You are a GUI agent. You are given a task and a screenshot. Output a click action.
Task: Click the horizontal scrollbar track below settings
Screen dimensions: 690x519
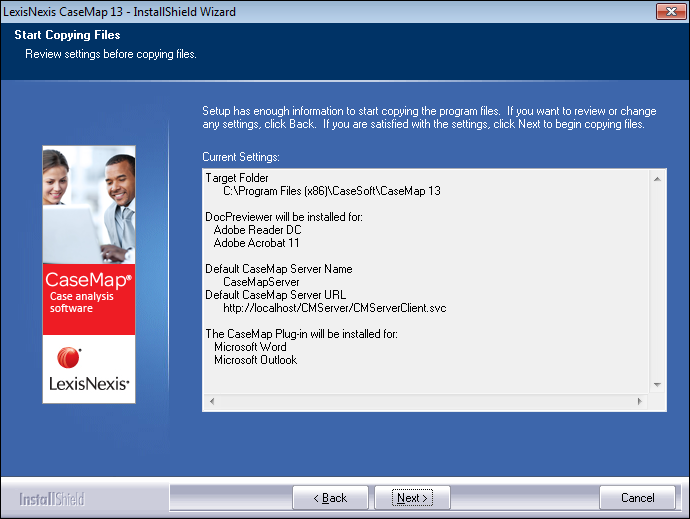click(425, 401)
